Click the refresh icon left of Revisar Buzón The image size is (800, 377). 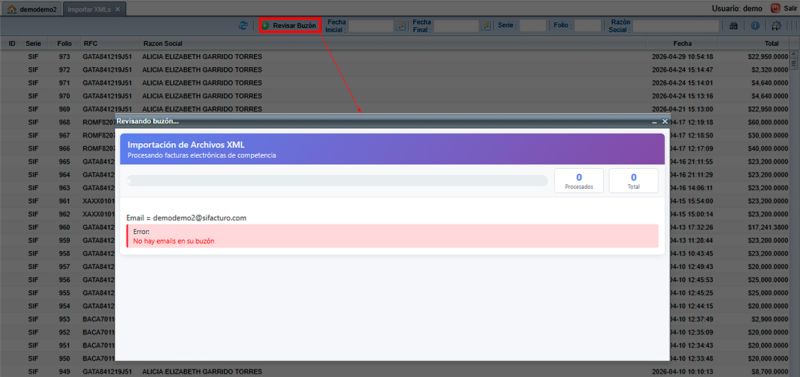point(243,26)
